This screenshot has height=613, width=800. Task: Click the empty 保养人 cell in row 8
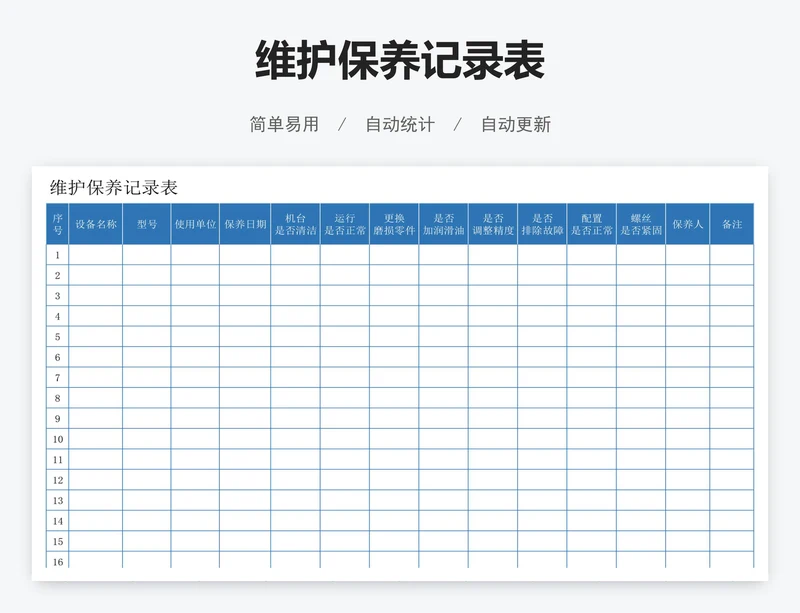click(687, 398)
